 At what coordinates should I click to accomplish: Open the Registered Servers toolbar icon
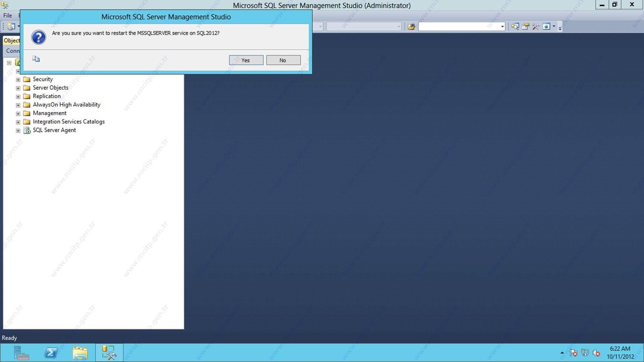515,26
